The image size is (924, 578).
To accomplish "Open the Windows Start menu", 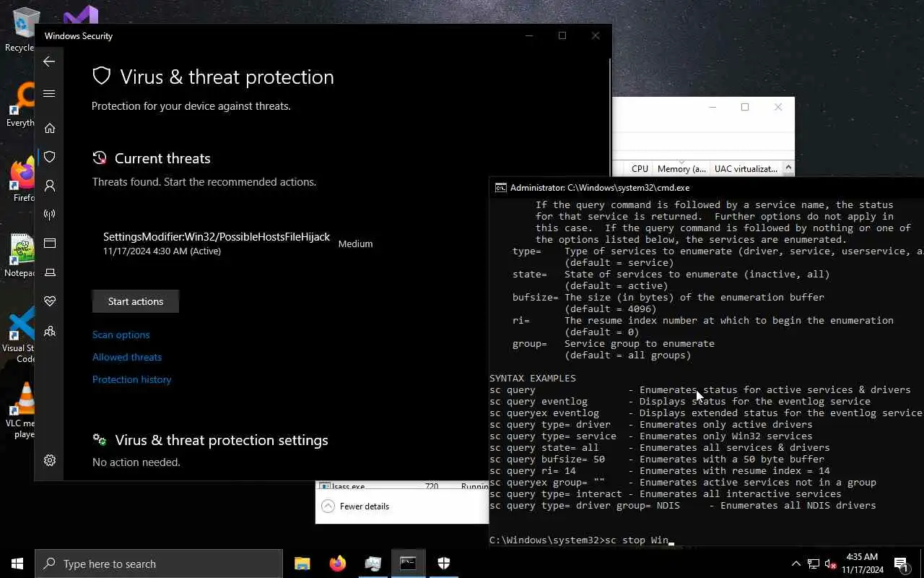I will pos(17,564).
